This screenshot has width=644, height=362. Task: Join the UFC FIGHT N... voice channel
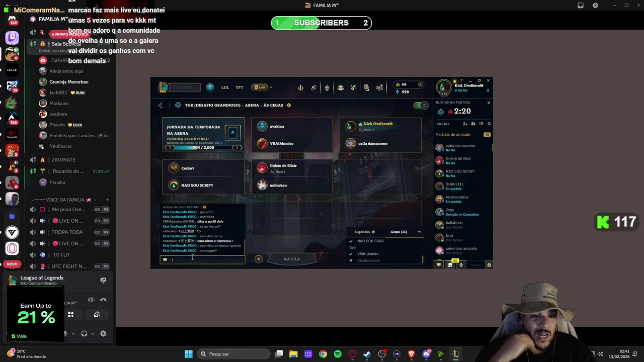click(70, 266)
